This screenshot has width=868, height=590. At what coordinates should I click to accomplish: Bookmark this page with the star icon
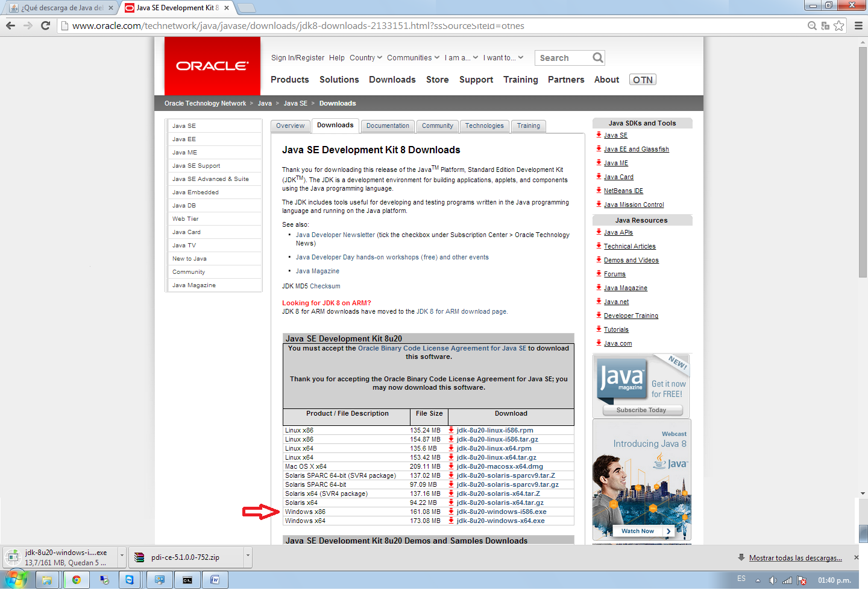(839, 25)
